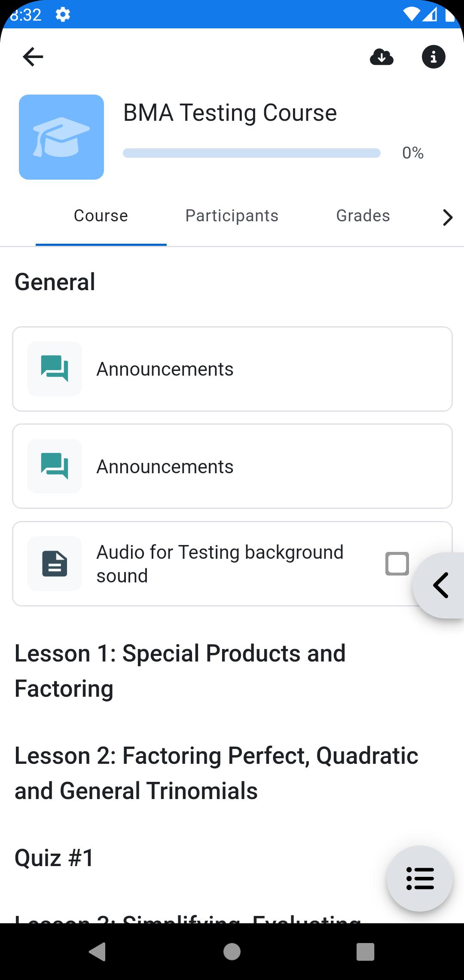Switch to the Participants tab
Viewport: 464px width, 980px height.
(x=232, y=216)
